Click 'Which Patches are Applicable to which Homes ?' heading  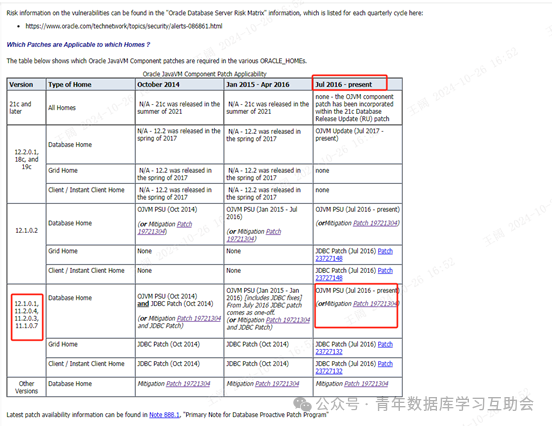point(78,44)
